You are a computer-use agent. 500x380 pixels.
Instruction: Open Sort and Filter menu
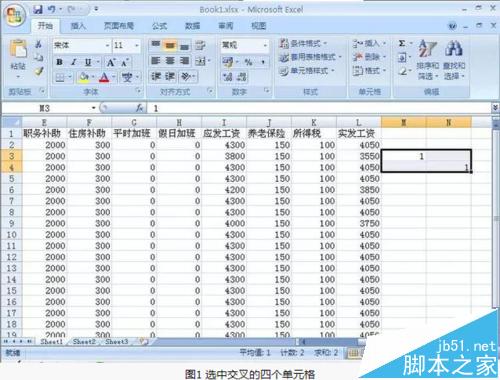[x=427, y=60]
